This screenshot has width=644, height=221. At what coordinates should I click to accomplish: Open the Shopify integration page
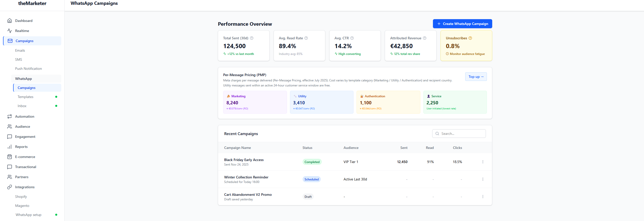[21, 197]
